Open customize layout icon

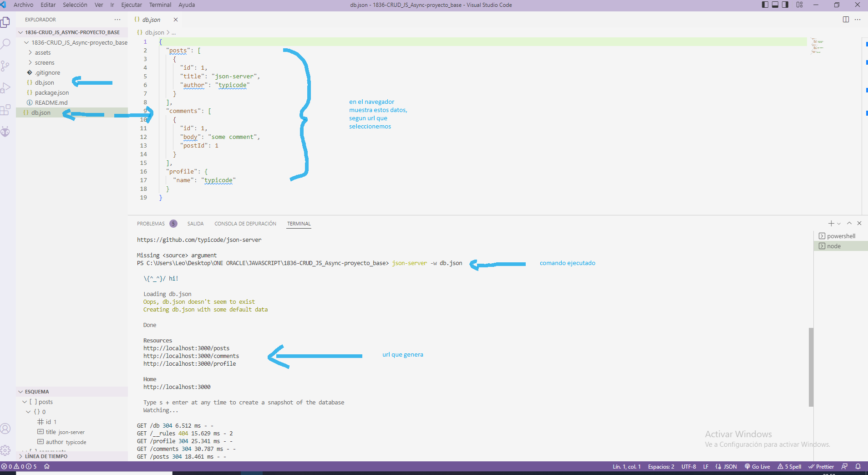(x=800, y=5)
